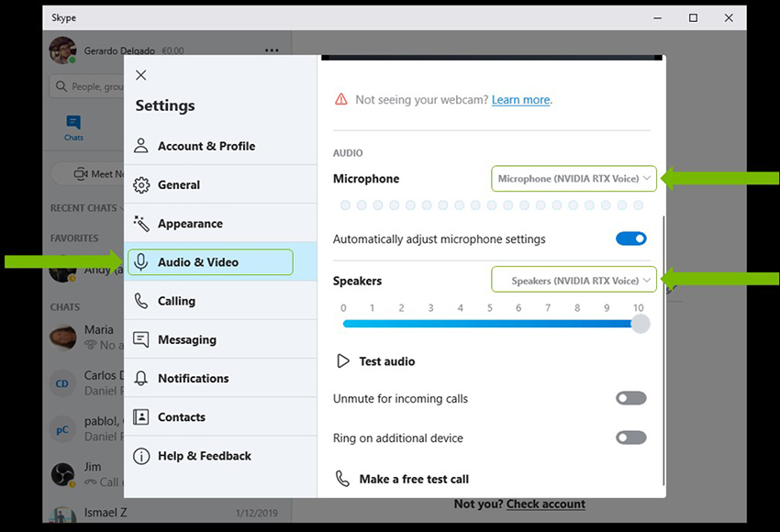Expand the Speakers device dropdown

(x=574, y=281)
